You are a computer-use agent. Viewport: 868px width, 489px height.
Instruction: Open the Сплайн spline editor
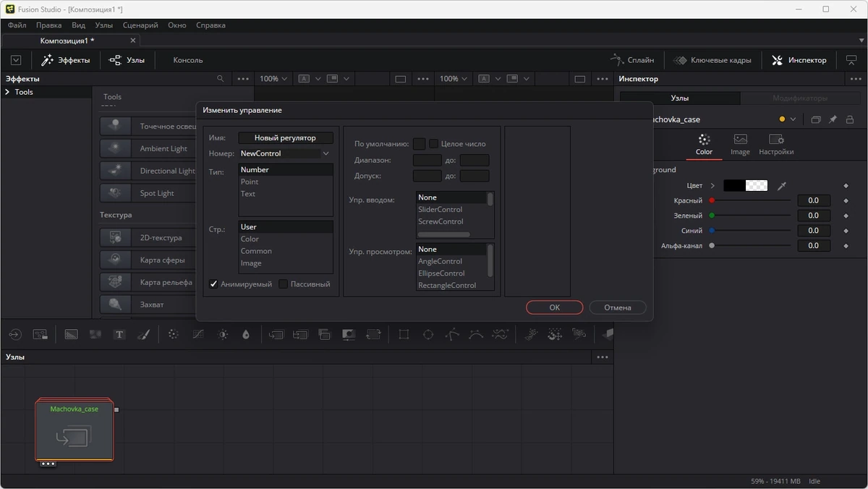[632, 60]
